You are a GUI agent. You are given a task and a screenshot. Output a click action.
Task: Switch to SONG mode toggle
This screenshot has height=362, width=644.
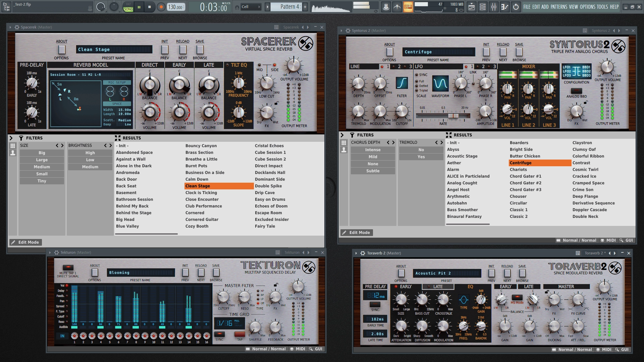pos(128,9)
